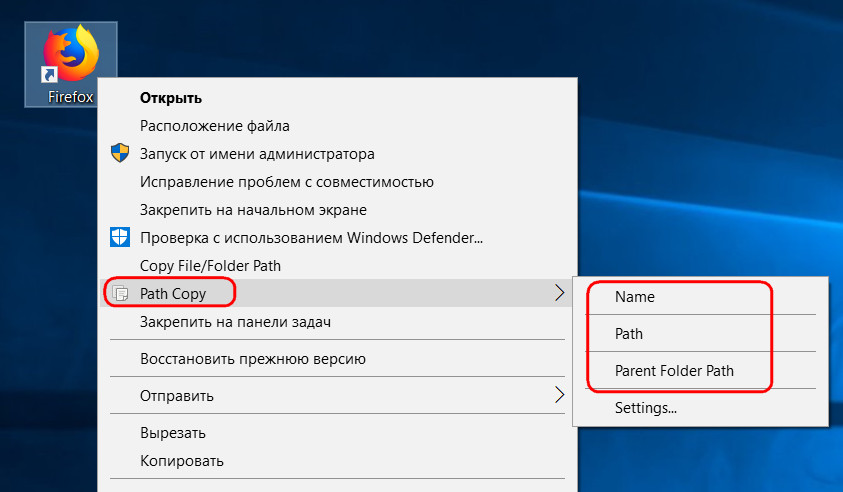843x492 pixels.
Task: Click the Windows Defender shield icon
Action: (x=120, y=237)
